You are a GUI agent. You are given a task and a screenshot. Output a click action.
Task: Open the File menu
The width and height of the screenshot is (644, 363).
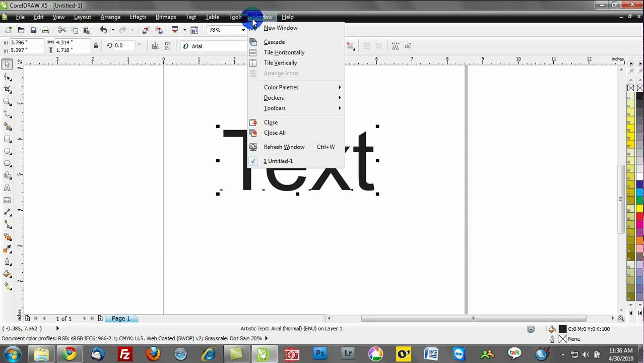click(20, 17)
